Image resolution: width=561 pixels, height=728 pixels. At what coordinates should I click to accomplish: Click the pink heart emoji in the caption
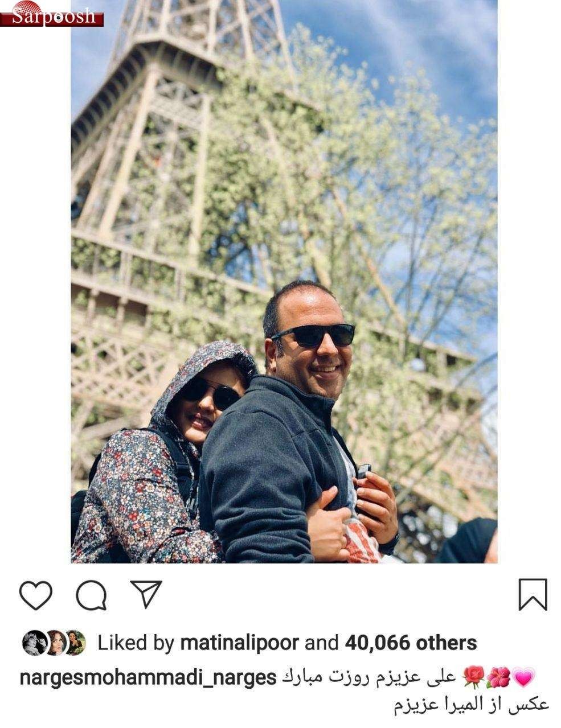pyautogui.click(x=525, y=677)
